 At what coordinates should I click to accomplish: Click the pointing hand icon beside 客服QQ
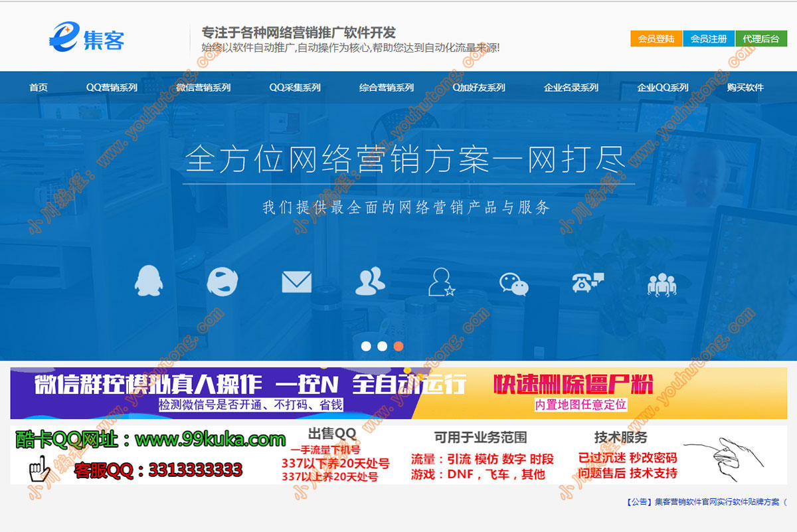coord(40,470)
